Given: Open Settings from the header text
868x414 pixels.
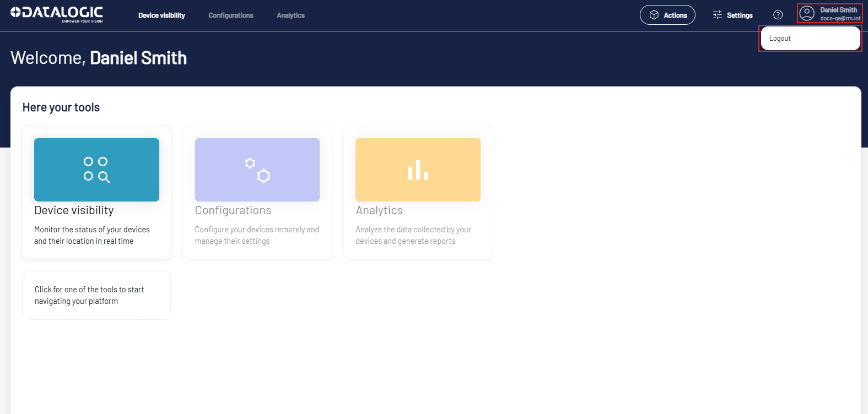Looking at the screenshot, I should [x=740, y=15].
